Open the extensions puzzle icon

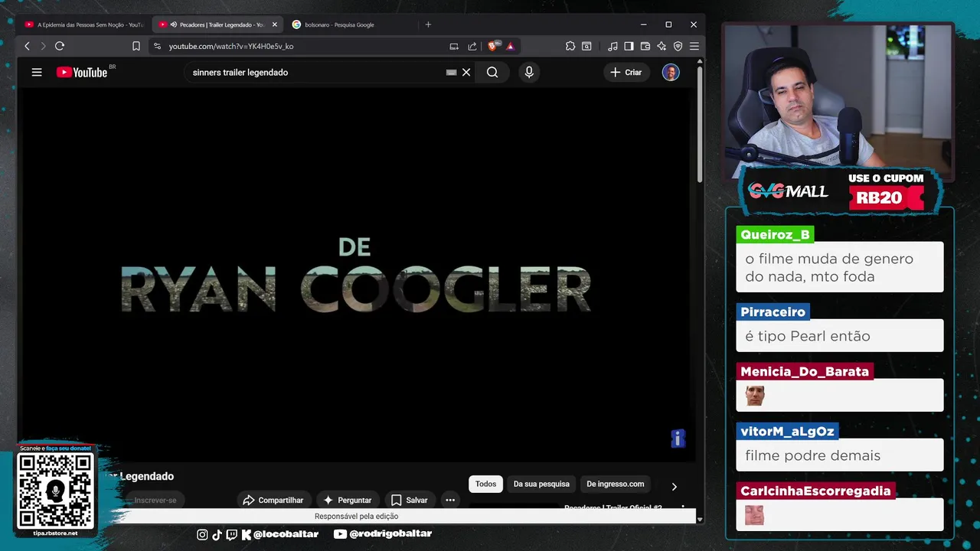click(x=570, y=46)
